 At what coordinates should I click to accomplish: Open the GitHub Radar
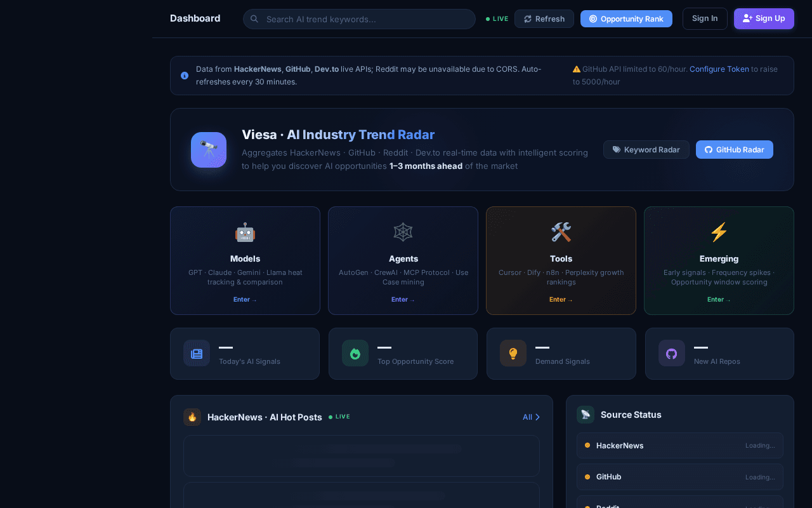(735, 150)
